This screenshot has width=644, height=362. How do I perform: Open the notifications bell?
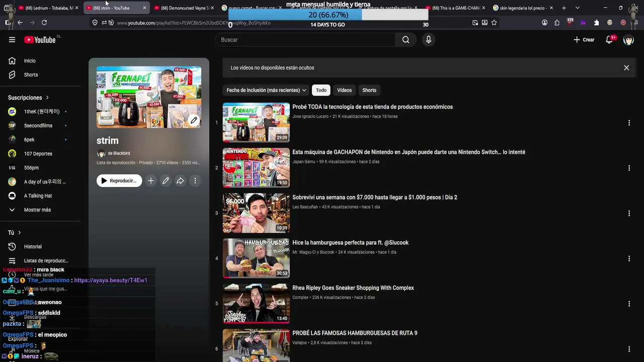[x=609, y=40]
